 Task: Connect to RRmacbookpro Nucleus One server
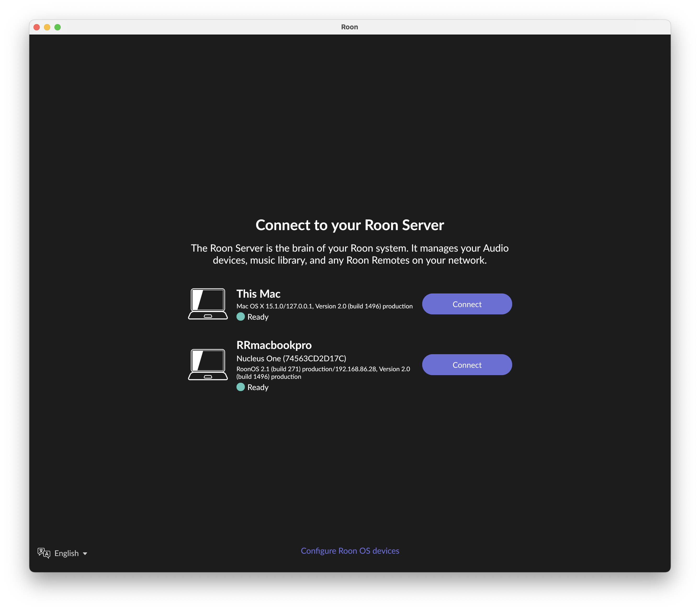pyautogui.click(x=467, y=365)
